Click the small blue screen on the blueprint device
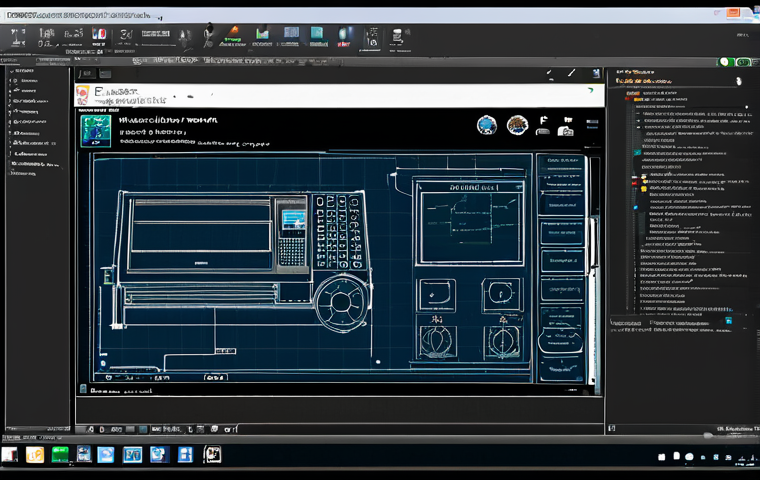Viewport: 760px width, 480px height. [x=293, y=220]
